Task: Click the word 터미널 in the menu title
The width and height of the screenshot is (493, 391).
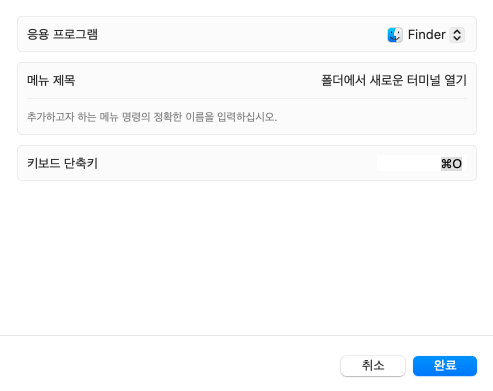Action: click(424, 80)
